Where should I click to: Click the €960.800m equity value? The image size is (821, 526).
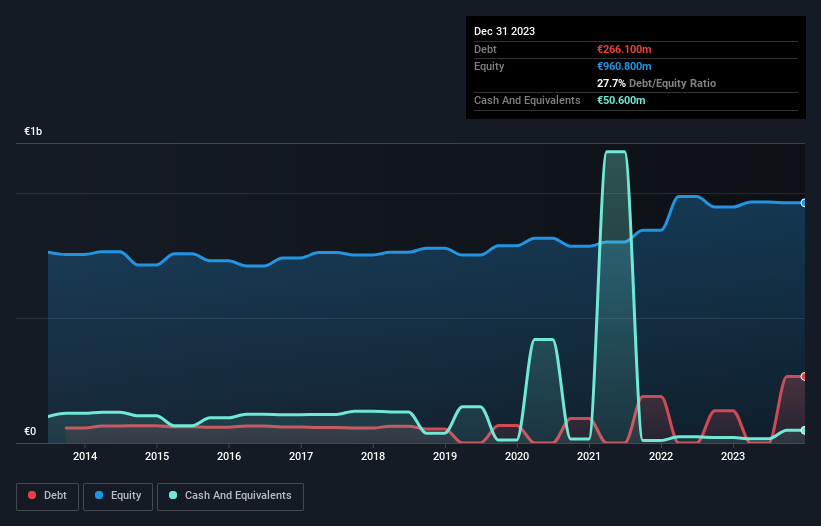point(624,66)
